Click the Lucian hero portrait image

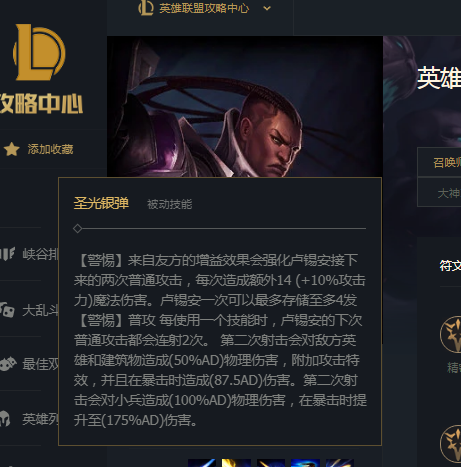(x=245, y=106)
